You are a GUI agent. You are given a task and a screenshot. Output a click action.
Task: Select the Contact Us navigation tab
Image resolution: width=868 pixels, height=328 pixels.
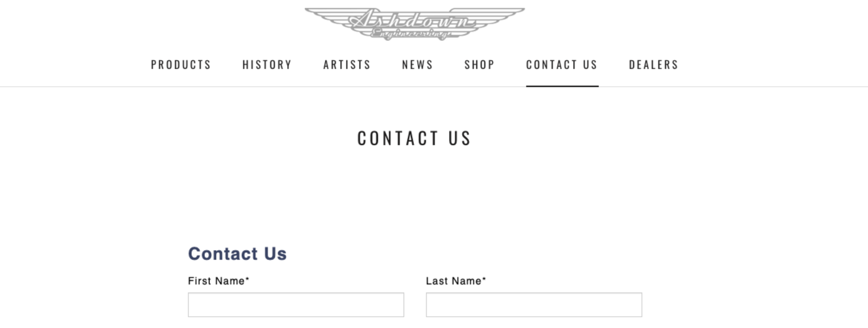[x=562, y=65]
